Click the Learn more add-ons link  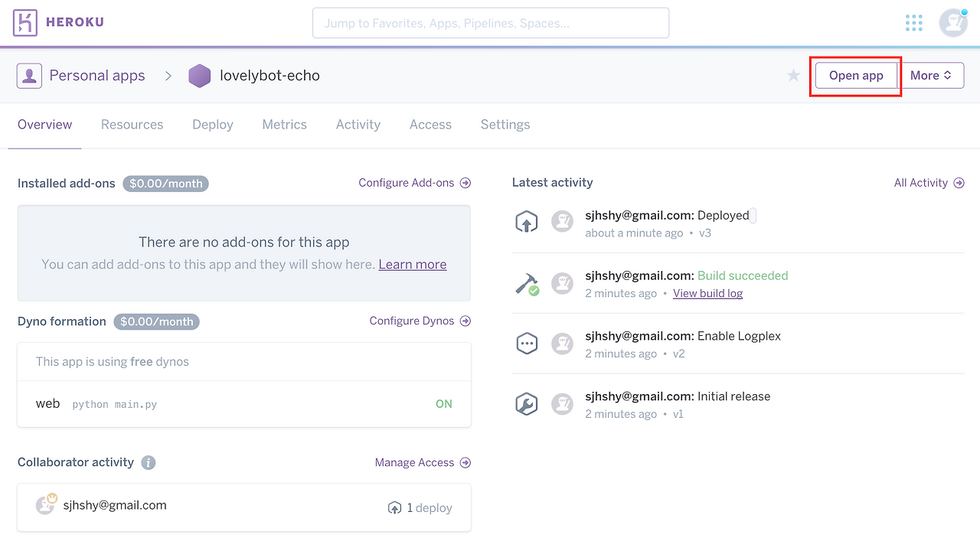point(413,264)
